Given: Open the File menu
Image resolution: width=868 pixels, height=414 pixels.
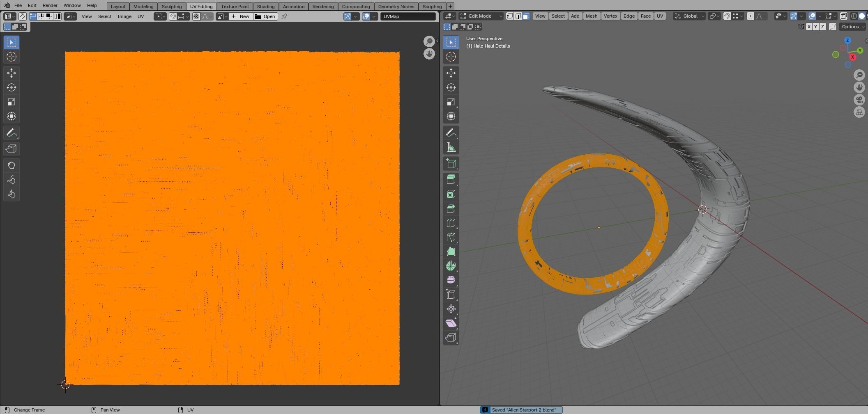Looking at the screenshot, I should (18, 5).
